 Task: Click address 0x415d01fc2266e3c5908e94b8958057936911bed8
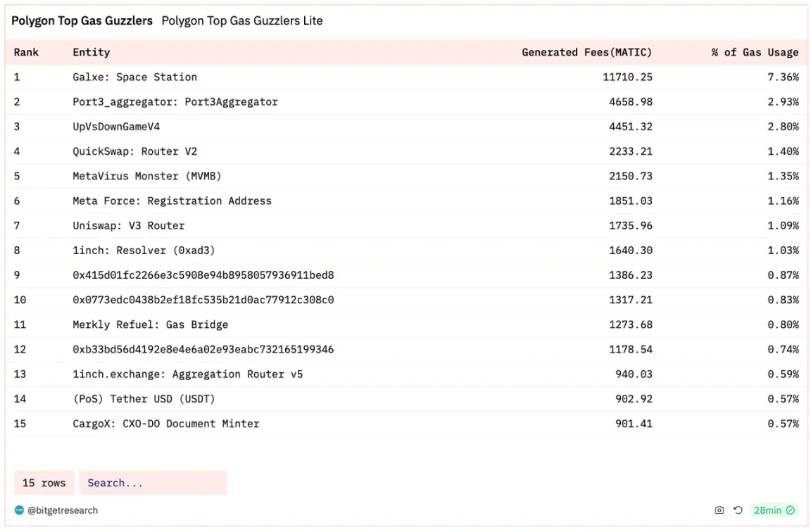203,275
